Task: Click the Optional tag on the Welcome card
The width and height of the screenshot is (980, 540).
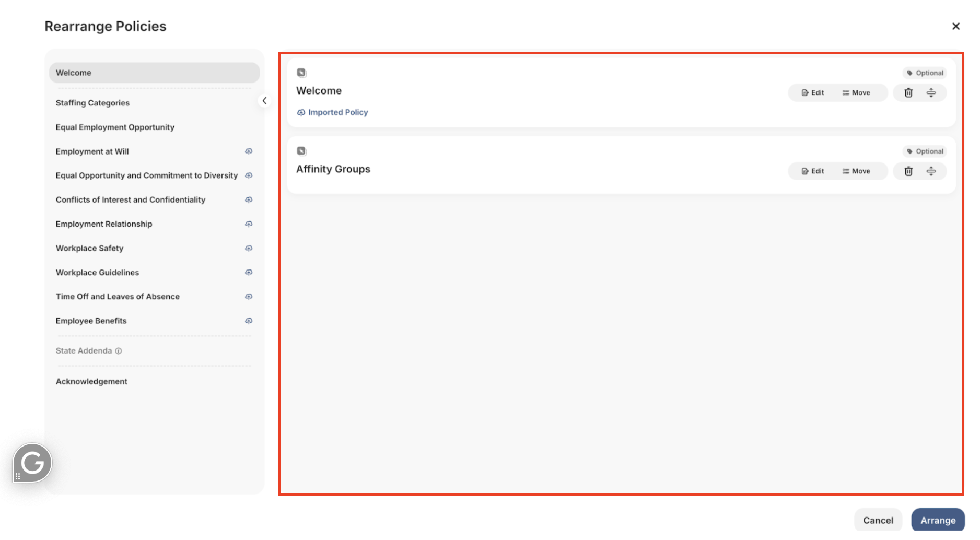Action: [x=925, y=73]
